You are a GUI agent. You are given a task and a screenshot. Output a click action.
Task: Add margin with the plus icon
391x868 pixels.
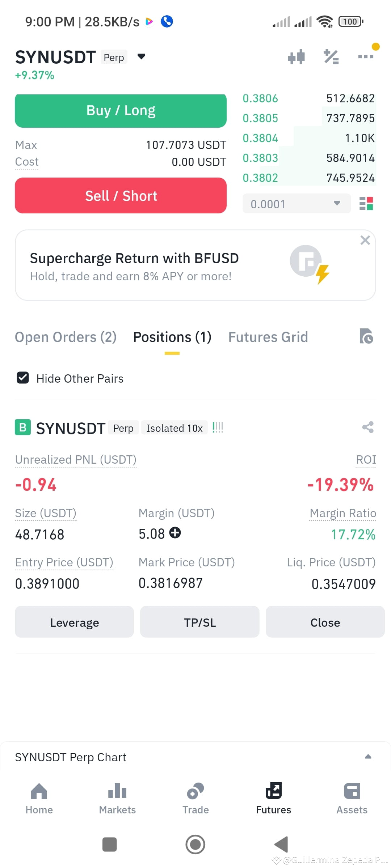pos(175,533)
